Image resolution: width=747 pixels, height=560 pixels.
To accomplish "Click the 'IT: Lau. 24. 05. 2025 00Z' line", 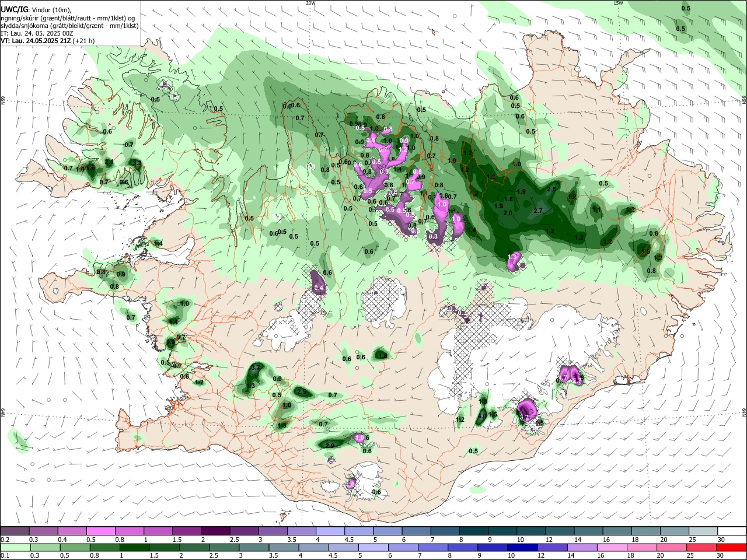I will coord(37,33).
